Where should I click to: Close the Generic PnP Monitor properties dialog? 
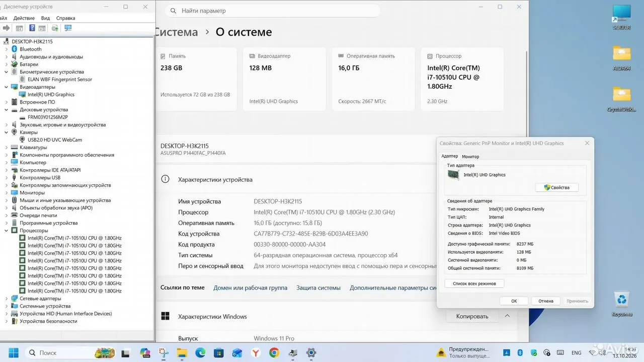(587, 143)
